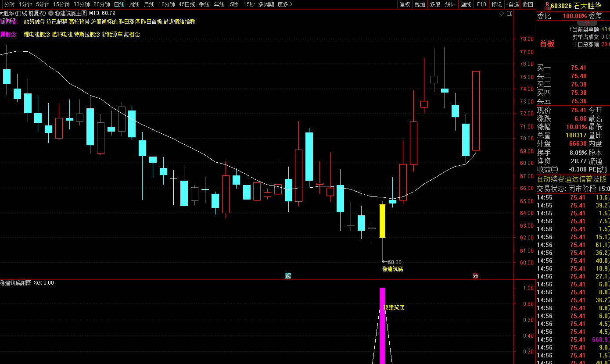Add stock with +自选 button
This screenshot has height=364, width=610.
[x=512, y=4]
